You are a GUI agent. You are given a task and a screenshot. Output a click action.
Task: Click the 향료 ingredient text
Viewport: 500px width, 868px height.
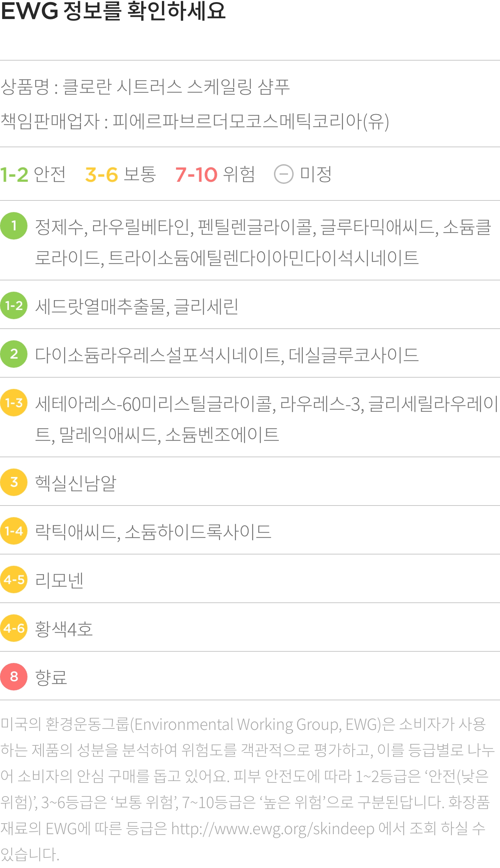51,677
